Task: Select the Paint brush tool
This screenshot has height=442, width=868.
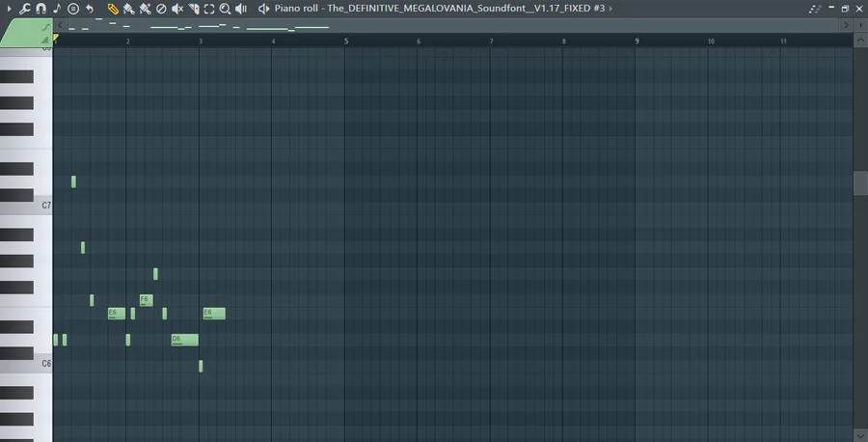Action: (x=129, y=9)
